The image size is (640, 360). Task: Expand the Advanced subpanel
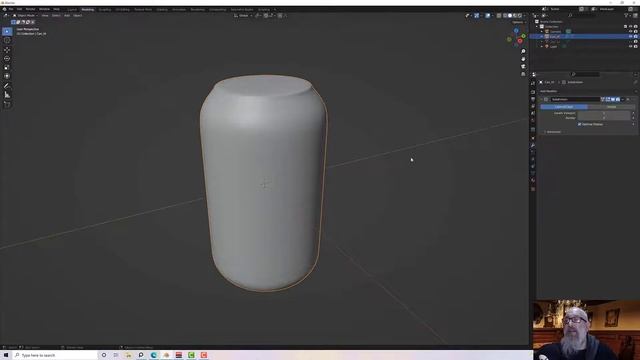(x=553, y=132)
